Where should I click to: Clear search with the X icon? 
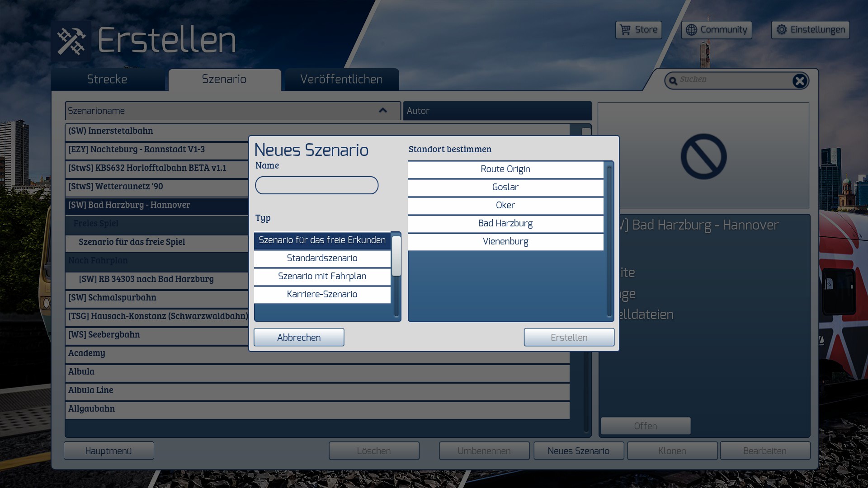pyautogui.click(x=799, y=81)
